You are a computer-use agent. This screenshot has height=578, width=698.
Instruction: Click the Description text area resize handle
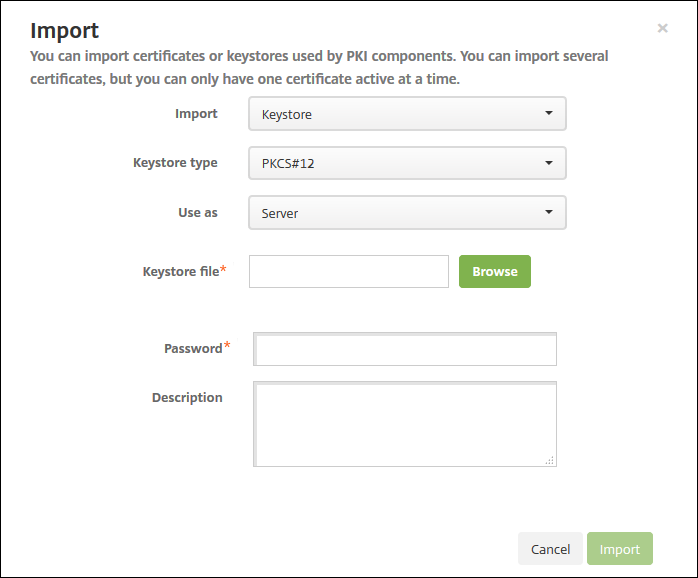(x=550, y=461)
